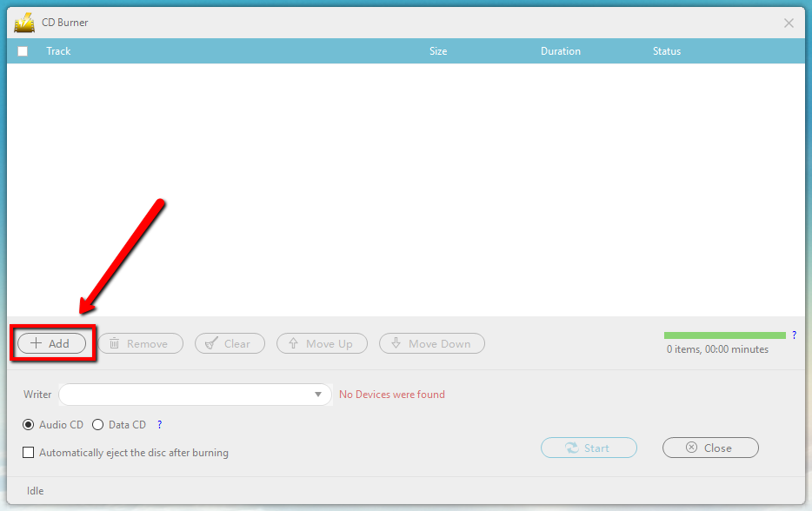This screenshot has height=511, width=812.
Task: Click the green disc capacity bar
Action: [x=724, y=335]
